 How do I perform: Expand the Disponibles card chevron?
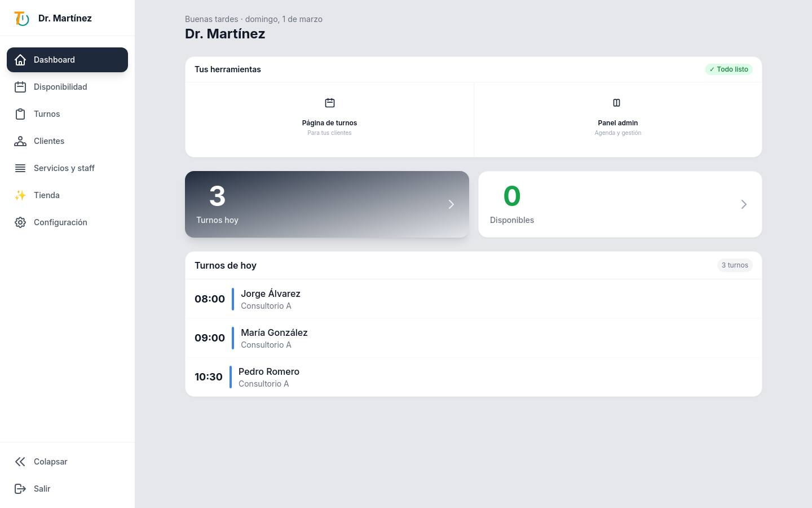(x=743, y=204)
